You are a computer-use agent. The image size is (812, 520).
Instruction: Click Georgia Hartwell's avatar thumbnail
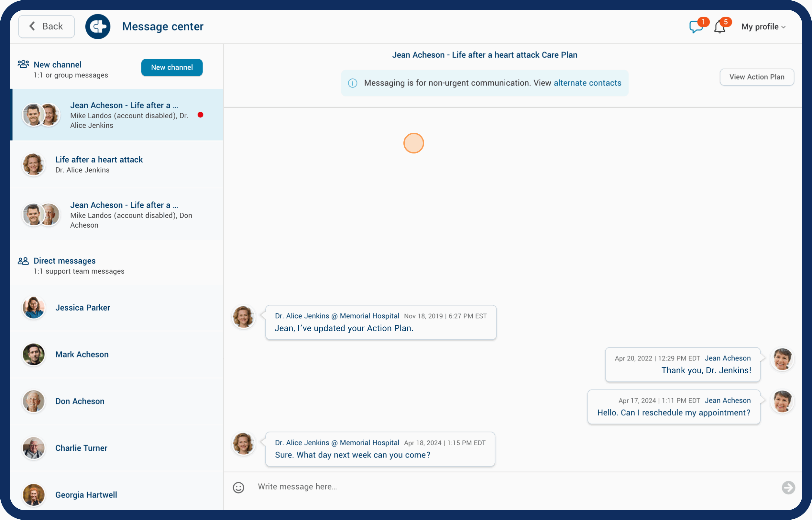tap(34, 495)
